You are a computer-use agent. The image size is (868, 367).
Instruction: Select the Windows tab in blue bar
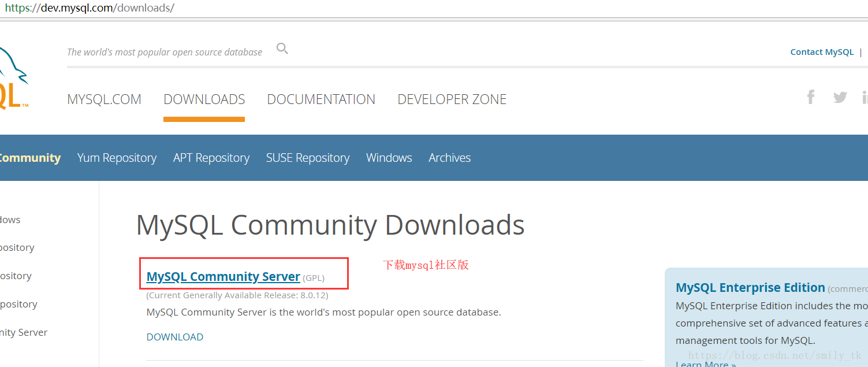coord(389,158)
